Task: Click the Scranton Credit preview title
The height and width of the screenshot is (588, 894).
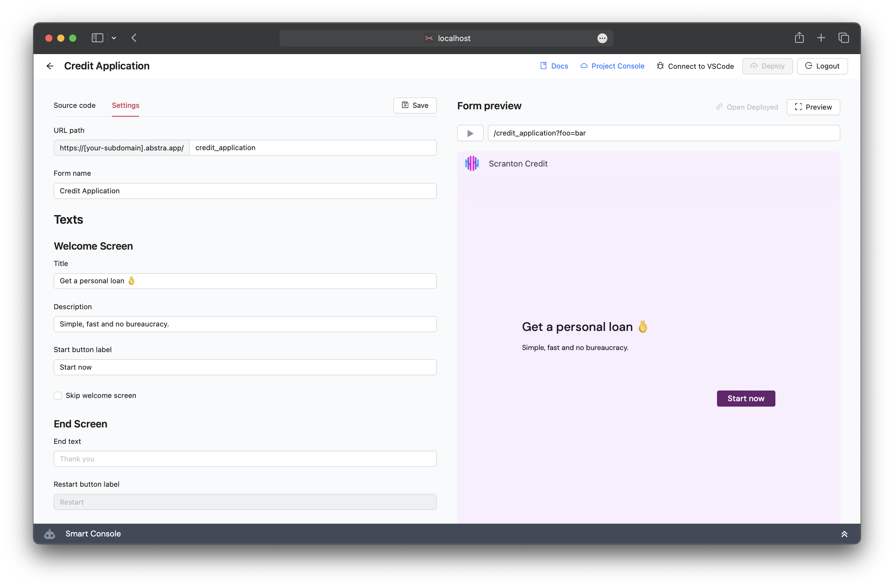Action: (518, 164)
